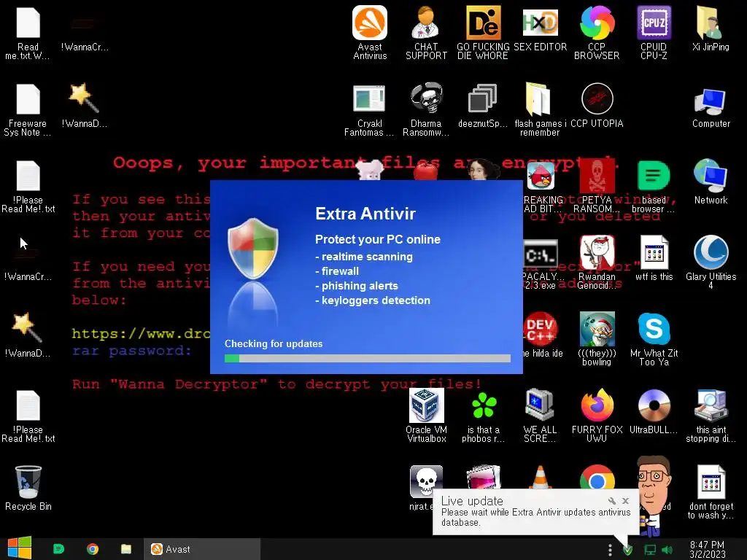The height and width of the screenshot is (560, 747).
Task: Click the Windows Start button
Action: (19, 548)
